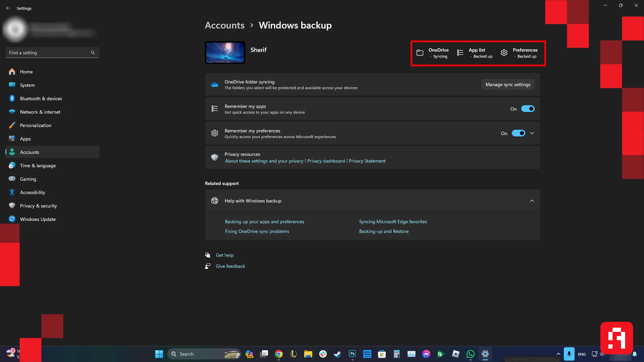The image size is (644, 362).
Task: Open Backing-up and Restore link
Action: pos(384,231)
